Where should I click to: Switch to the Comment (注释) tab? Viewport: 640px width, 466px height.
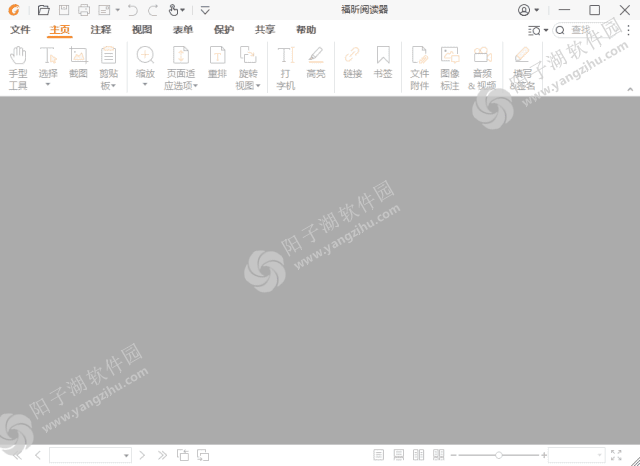[101, 30]
